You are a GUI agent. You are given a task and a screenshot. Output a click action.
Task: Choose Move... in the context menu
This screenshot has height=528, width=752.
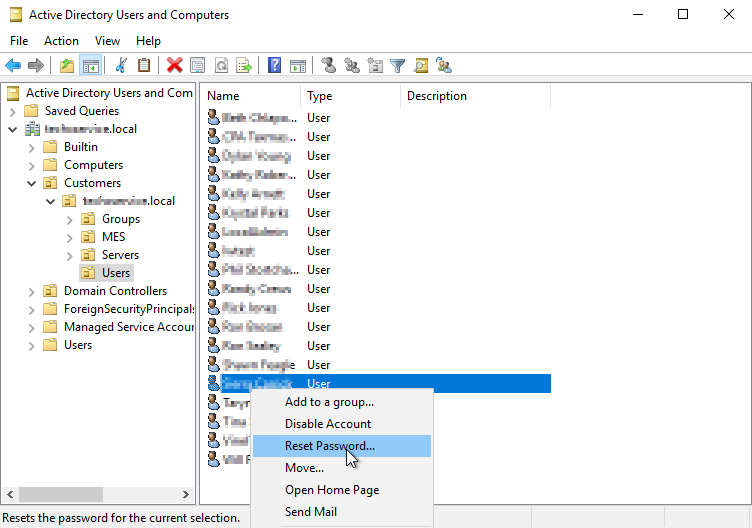342,468
